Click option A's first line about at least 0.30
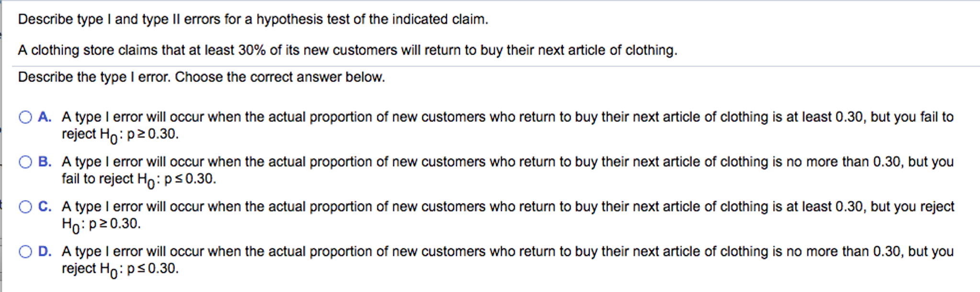 [x=508, y=117]
